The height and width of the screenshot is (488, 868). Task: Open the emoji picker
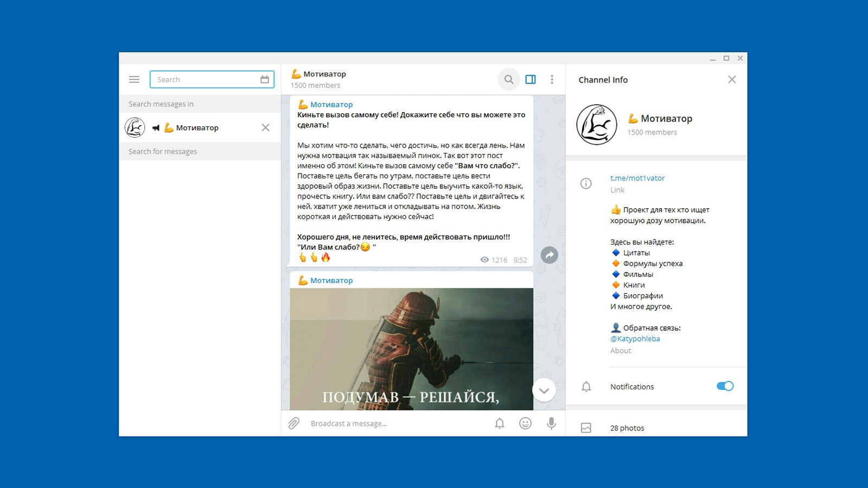[x=525, y=423]
